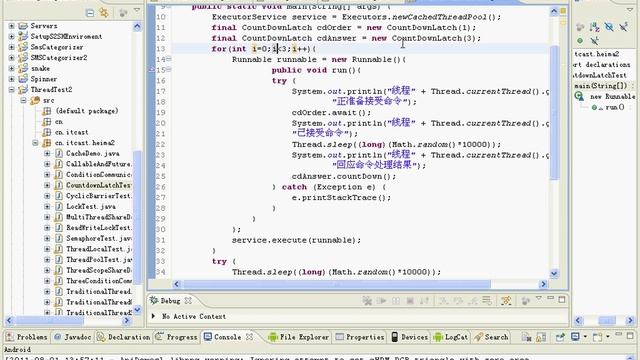Open the Devices tab
This screenshot has height=360, width=640.
click(x=410, y=337)
